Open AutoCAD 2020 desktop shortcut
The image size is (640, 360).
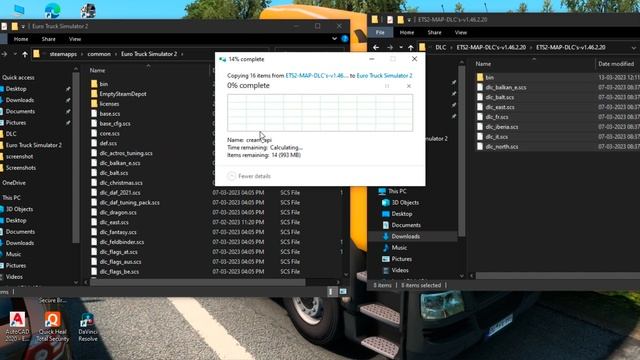[17, 327]
